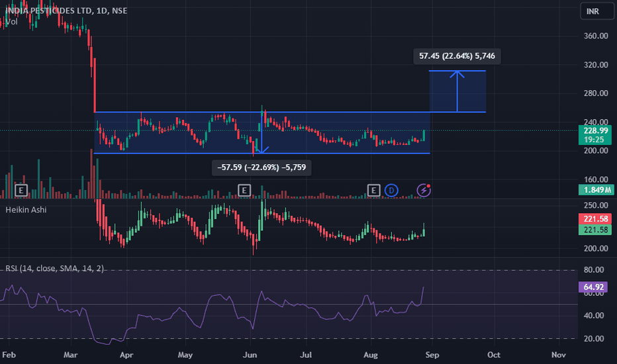This screenshot has height=364, width=617.
Task: Click the 57.45 (22.64%) measurement label
Action: coord(457,56)
